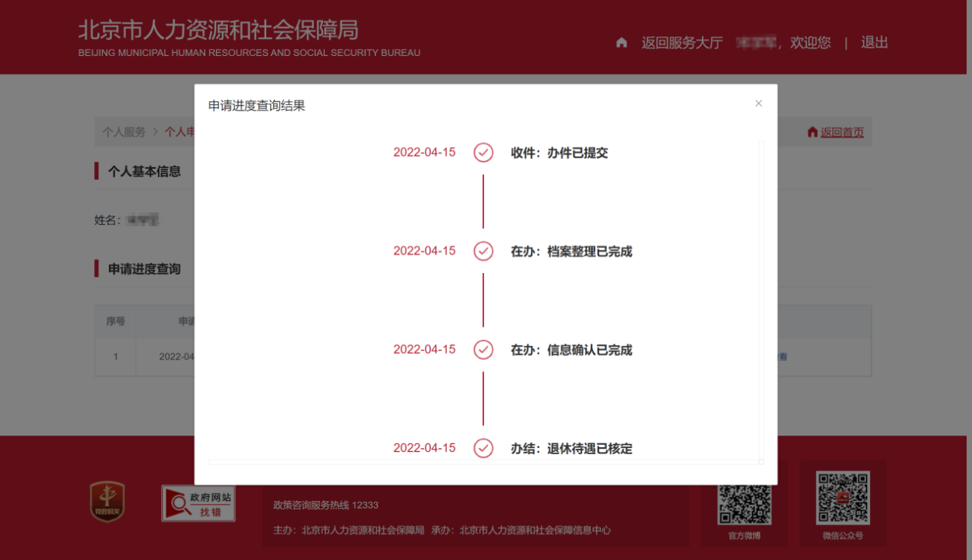Click the 序号 column header
Viewport: 972px width, 560px height.
[x=115, y=321]
